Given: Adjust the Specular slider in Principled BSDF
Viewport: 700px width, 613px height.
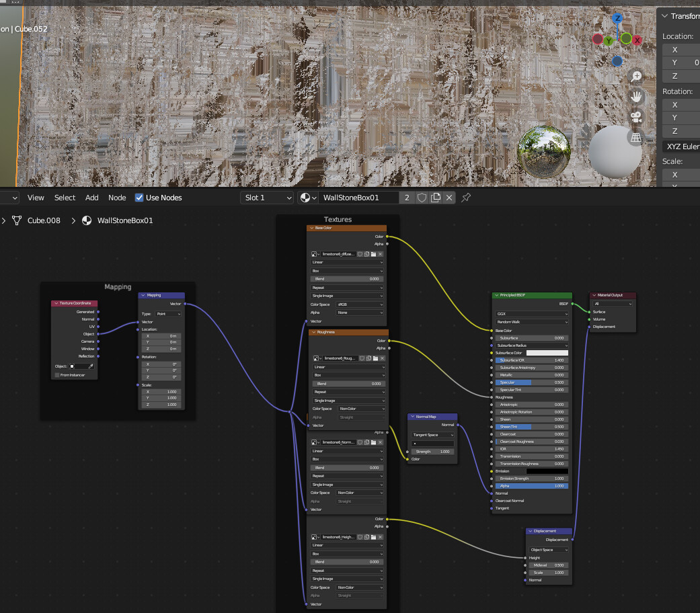Looking at the screenshot, I should (532, 383).
